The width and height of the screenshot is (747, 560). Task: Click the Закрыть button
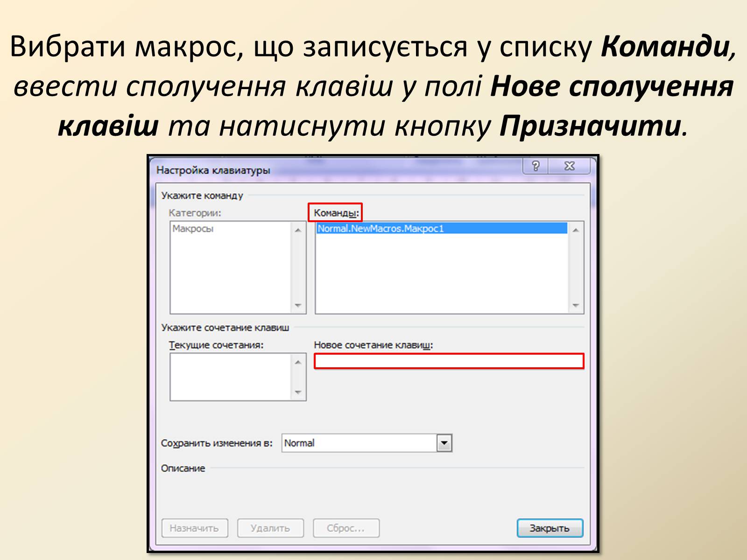(550, 528)
